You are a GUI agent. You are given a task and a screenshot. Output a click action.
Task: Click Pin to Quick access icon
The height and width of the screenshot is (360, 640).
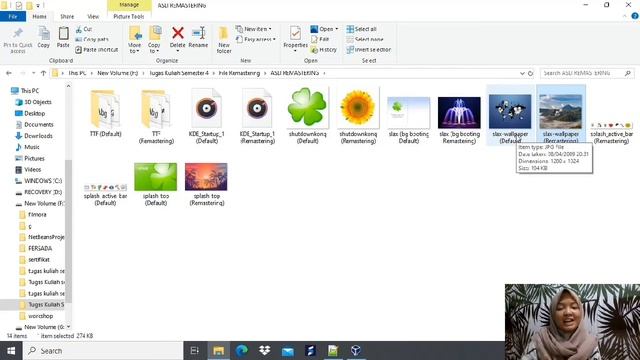(x=18, y=33)
